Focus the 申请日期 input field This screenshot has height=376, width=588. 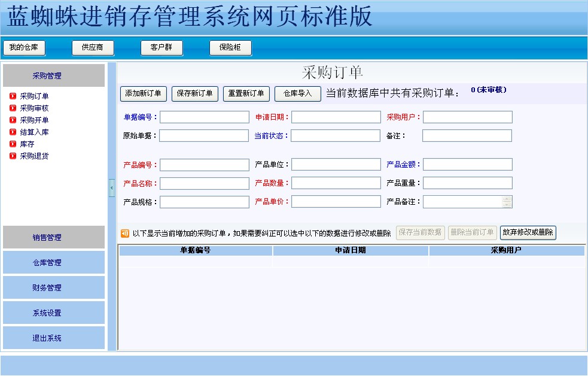click(336, 117)
